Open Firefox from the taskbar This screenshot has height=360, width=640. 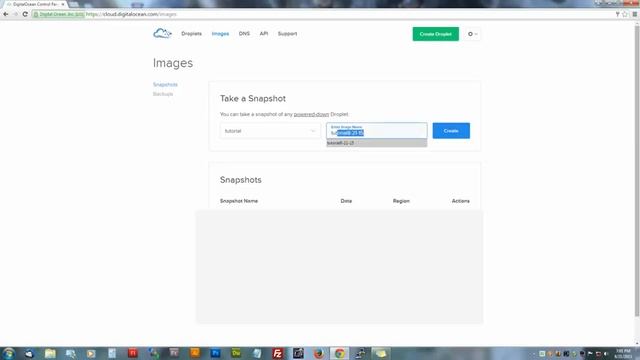click(x=319, y=353)
